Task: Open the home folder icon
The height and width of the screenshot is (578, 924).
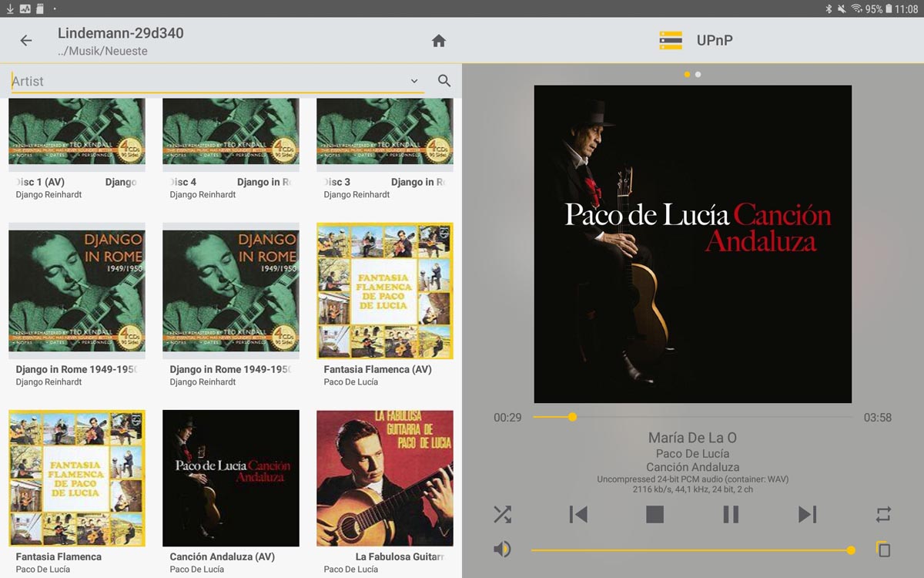Action: tap(439, 41)
